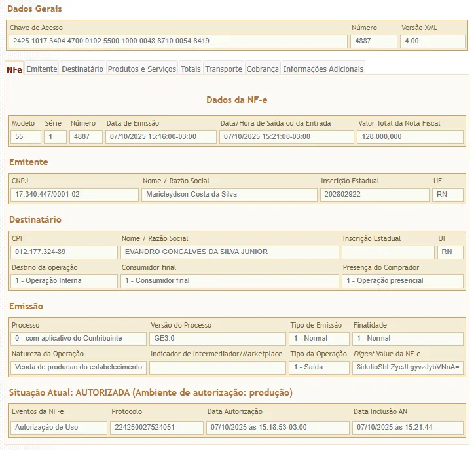Click the Protocolo number field
This screenshot has height=450, width=476.
click(x=156, y=428)
